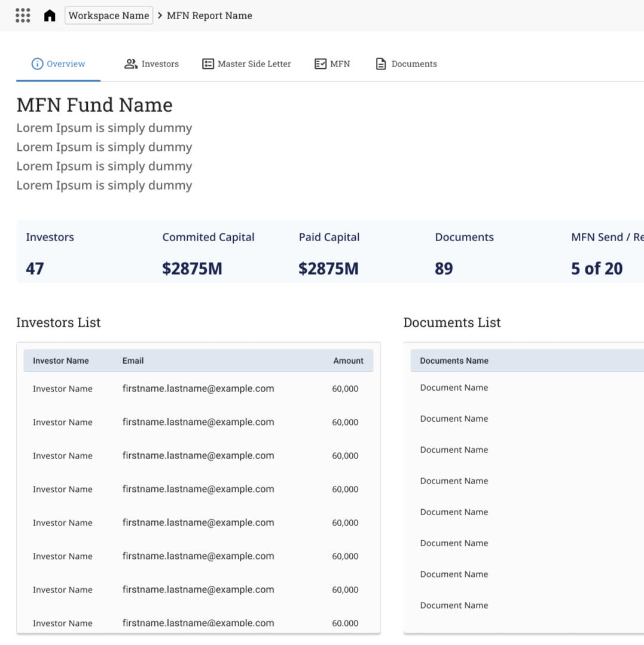Select the Commited Capital stat card
The image size is (644, 645).
pos(208,252)
